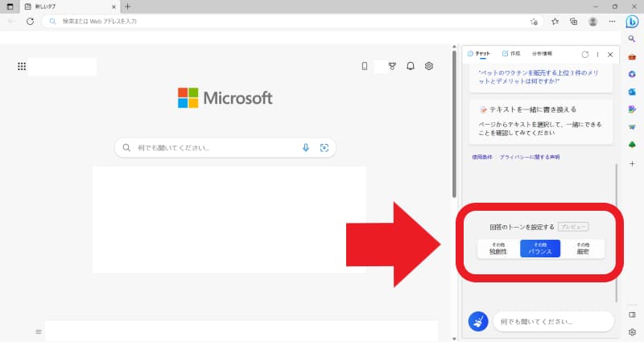Click the chat message input box

[554, 321]
